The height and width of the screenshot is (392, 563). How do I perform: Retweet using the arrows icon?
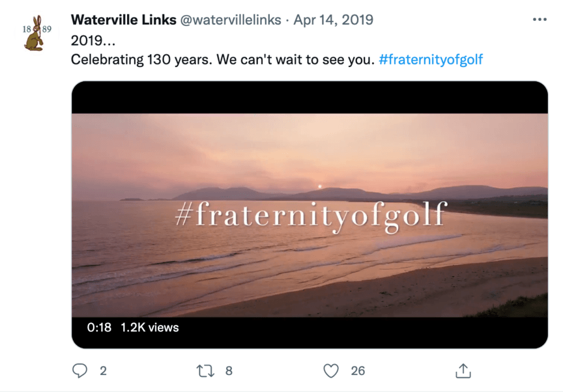[x=205, y=371]
